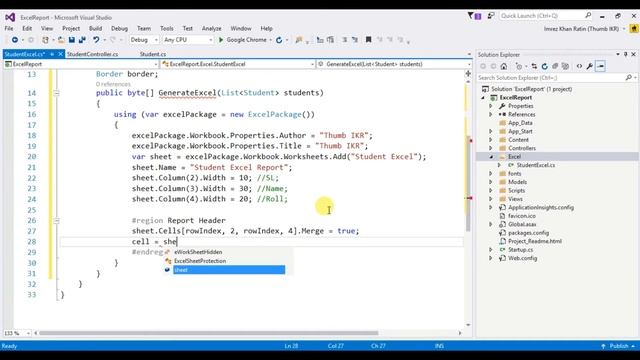This screenshot has height=360, width=640.
Task: Open GenerateExcel member navigation dropdown
Action: click(394, 64)
